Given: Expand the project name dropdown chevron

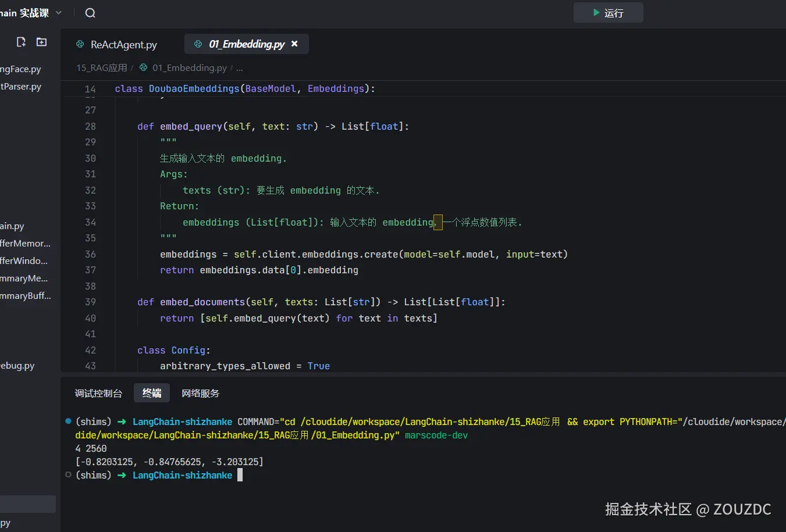Looking at the screenshot, I should [x=59, y=13].
